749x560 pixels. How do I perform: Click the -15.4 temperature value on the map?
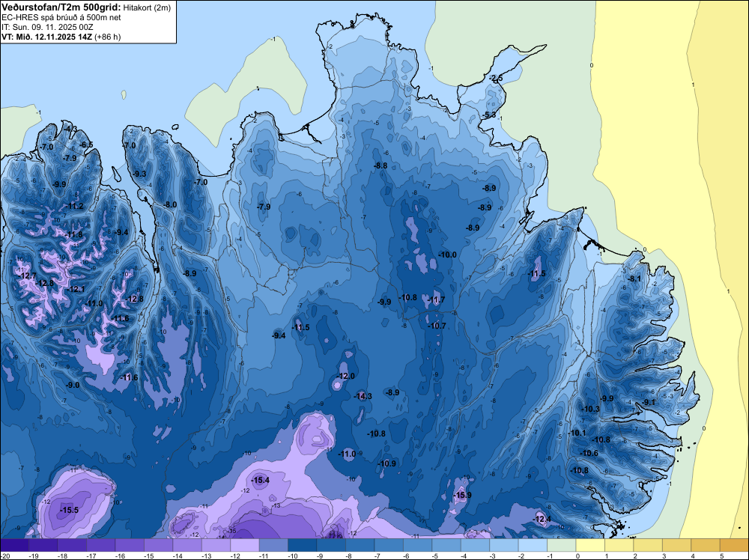pos(261,481)
